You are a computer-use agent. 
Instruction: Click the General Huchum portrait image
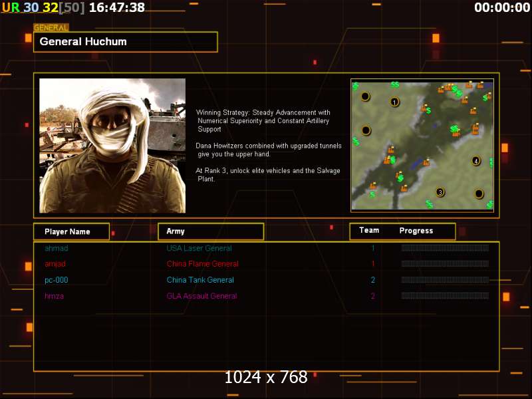tap(112, 146)
